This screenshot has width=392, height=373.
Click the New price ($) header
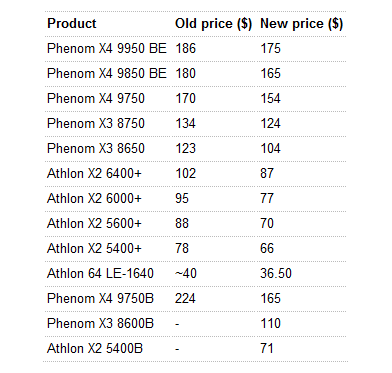[301, 24]
